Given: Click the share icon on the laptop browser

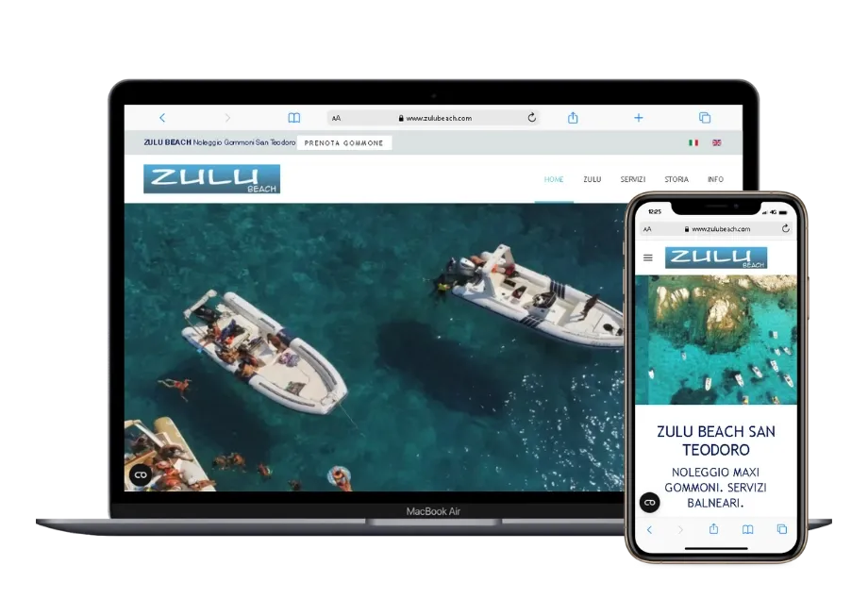Looking at the screenshot, I should [573, 118].
